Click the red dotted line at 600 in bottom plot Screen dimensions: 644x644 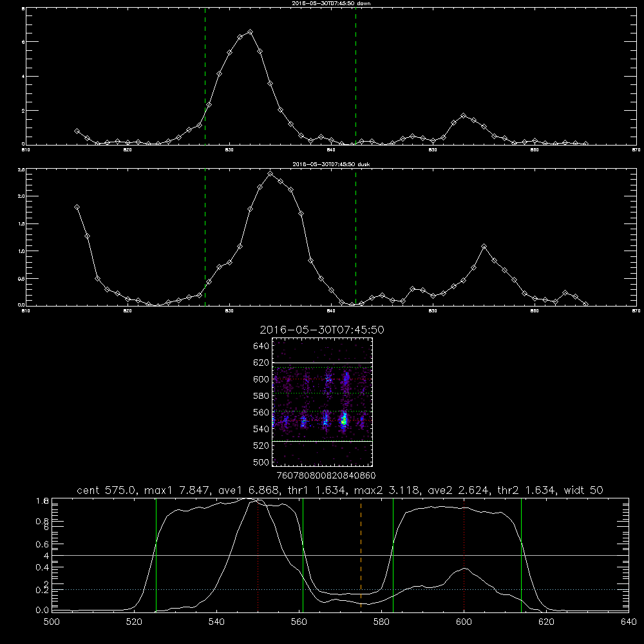pyautogui.click(x=464, y=554)
